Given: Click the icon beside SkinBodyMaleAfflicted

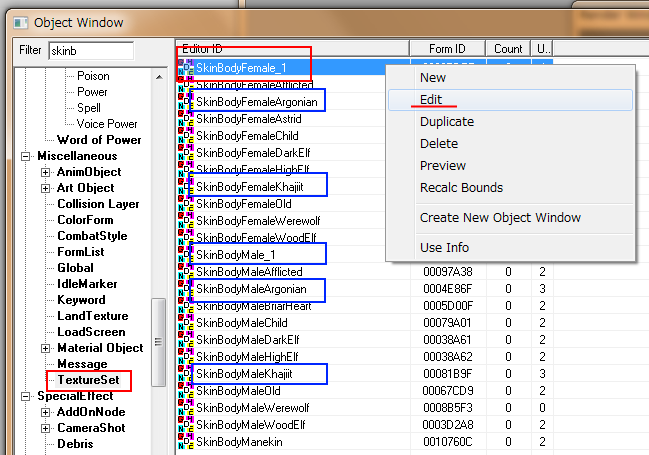Looking at the screenshot, I should (x=186, y=272).
